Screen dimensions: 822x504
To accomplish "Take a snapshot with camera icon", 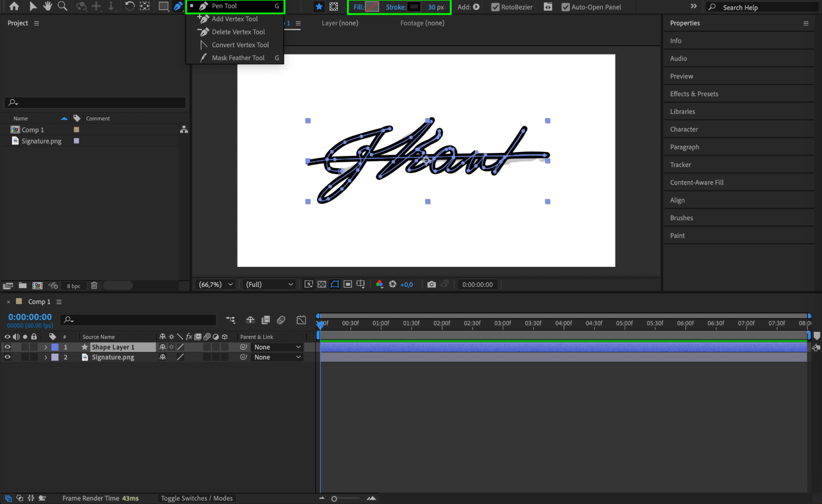I will (x=431, y=284).
